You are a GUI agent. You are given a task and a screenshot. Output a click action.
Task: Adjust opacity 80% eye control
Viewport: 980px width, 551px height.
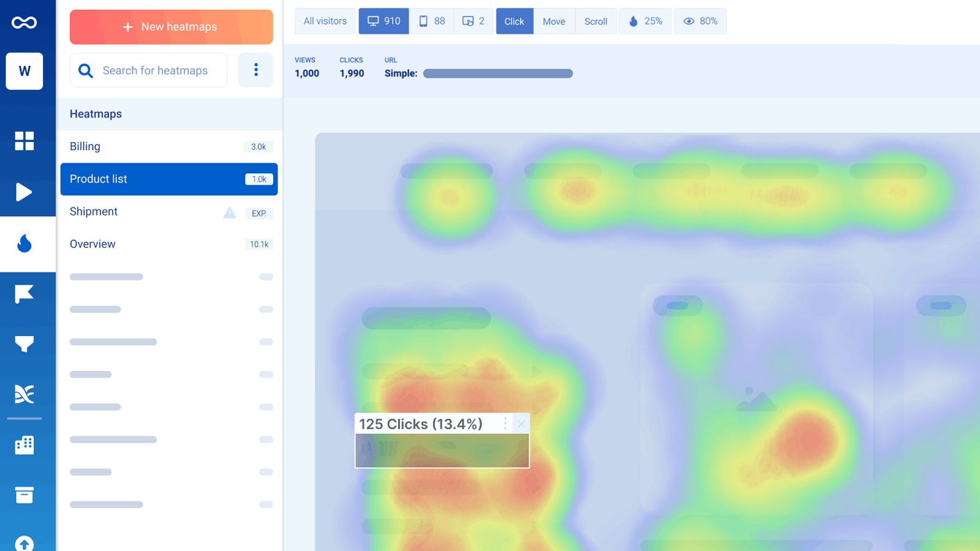coord(701,21)
